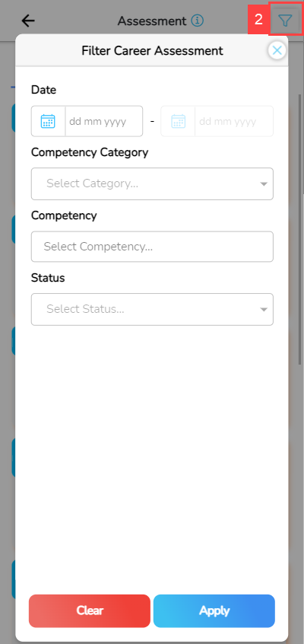This screenshot has height=644, width=304.
Task: Click the vertical scrollbar on the right
Action: [x=300, y=228]
